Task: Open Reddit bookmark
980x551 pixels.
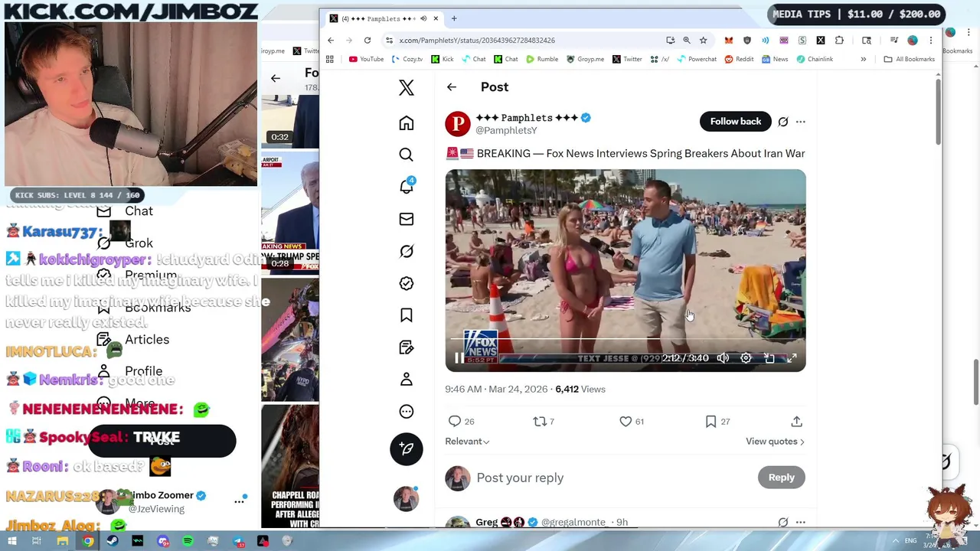Action: coord(739,59)
